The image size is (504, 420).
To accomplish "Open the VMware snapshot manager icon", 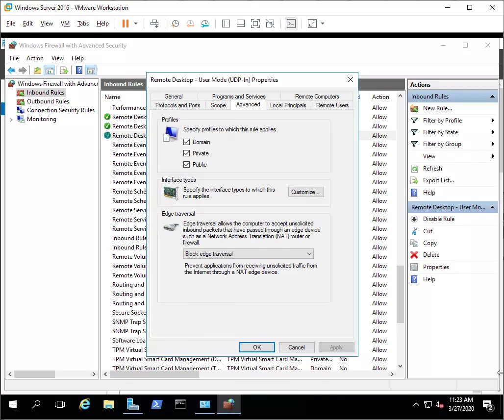I will (205, 24).
